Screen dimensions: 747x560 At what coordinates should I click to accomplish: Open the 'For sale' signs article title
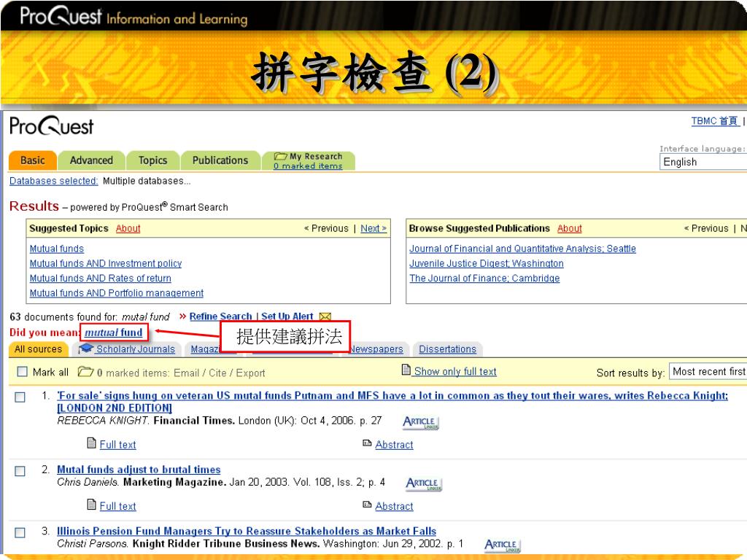(x=392, y=402)
